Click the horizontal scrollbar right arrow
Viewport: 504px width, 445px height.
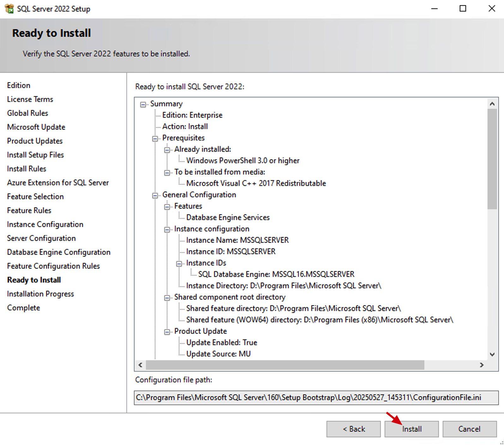[482, 365]
